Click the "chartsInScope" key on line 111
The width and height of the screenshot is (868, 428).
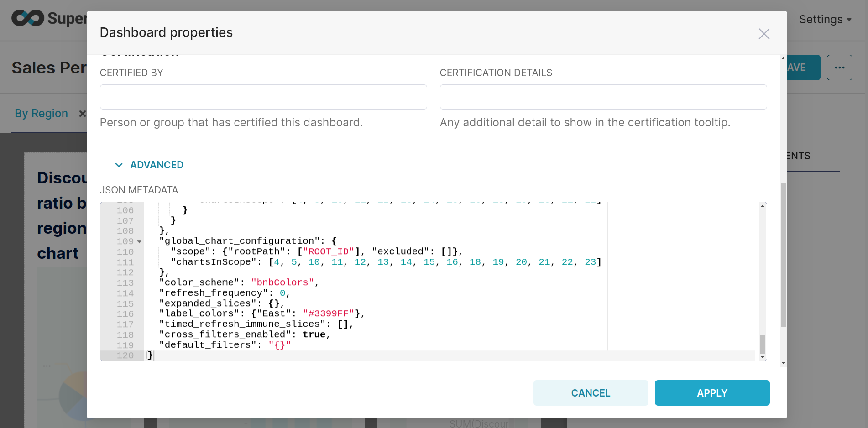(214, 262)
